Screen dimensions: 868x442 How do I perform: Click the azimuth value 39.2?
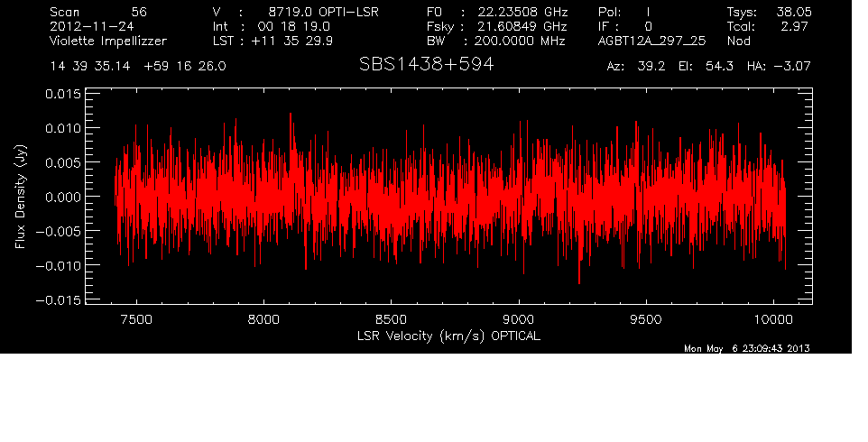coord(651,67)
